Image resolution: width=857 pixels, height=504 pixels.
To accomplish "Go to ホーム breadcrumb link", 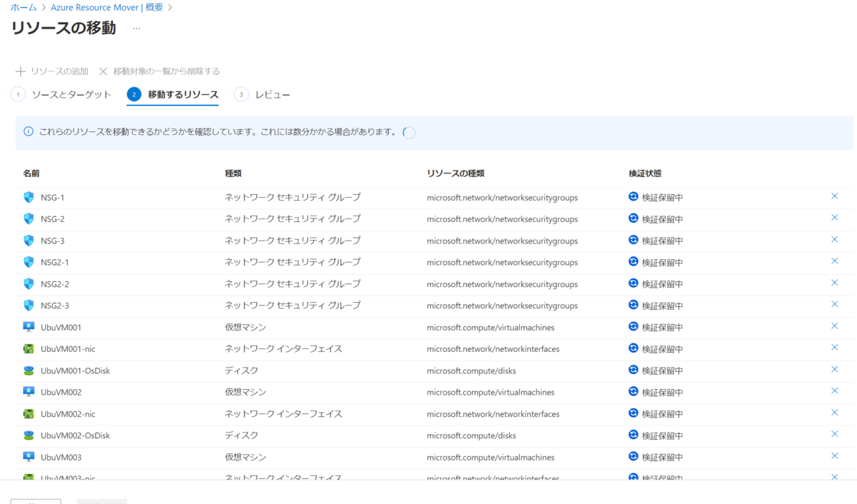I will coord(24,7).
